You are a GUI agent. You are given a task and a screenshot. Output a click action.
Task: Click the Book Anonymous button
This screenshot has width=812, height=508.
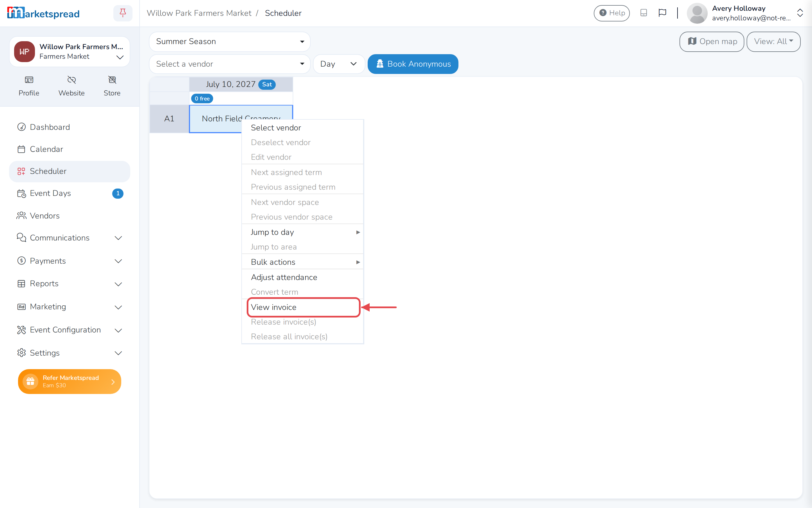tap(413, 64)
